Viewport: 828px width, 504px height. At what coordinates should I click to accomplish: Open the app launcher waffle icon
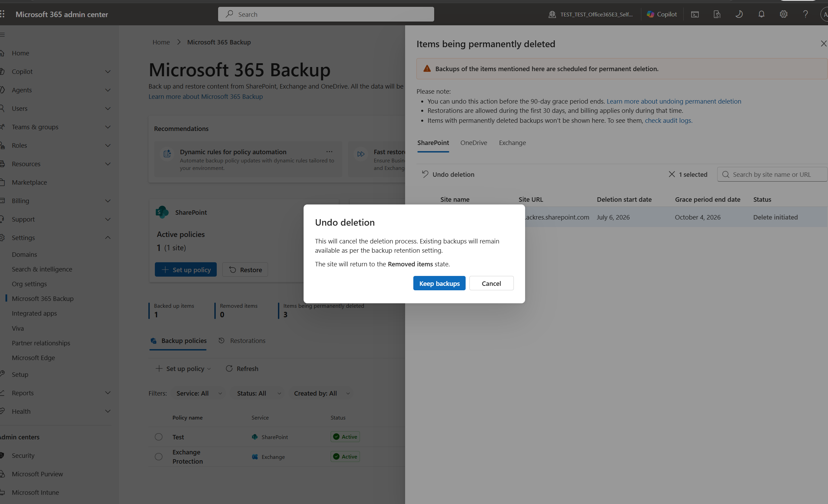pos(2,14)
